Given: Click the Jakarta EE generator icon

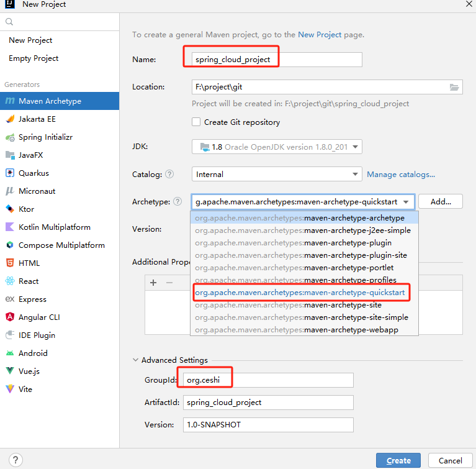Looking at the screenshot, I should pyautogui.click(x=10, y=119).
